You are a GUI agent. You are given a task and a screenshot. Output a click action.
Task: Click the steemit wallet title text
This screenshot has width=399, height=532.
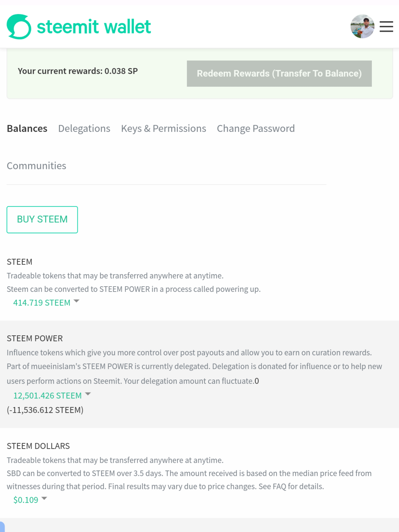click(x=94, y=26)
